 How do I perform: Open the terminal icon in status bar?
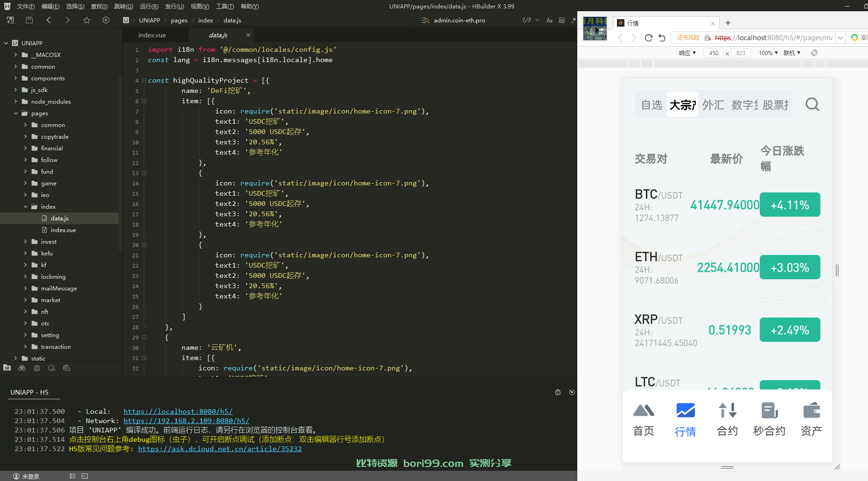84,476
